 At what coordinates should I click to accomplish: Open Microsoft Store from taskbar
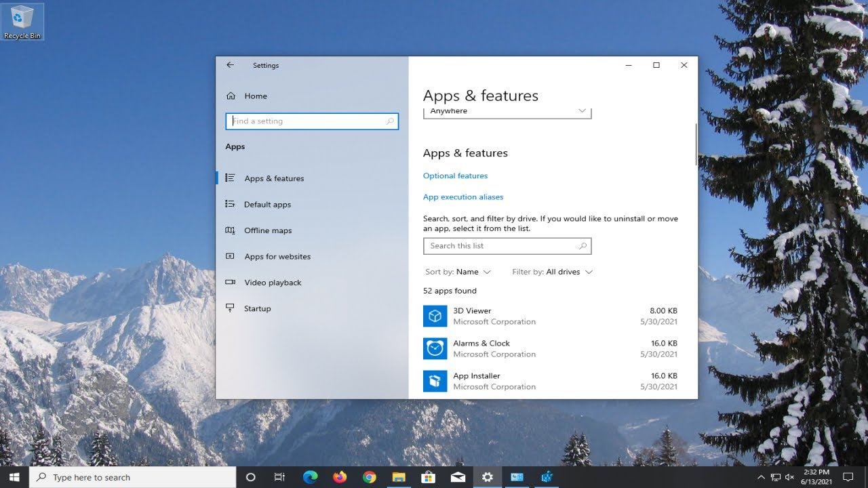click(428, 477)
